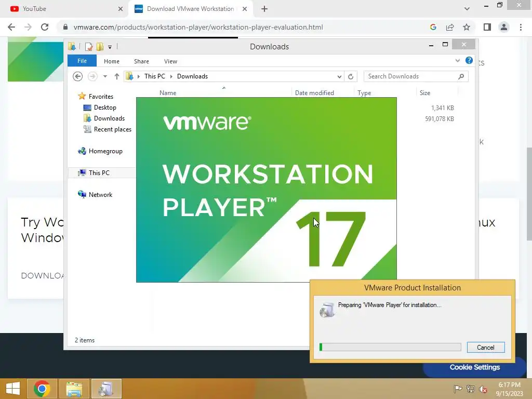Open the File menu in Explorer
This screenshot has height=399, width=532.
[x=82, y=61]
